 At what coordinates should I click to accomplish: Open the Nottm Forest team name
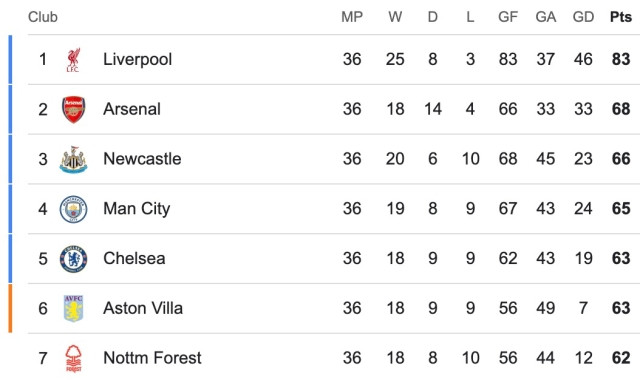152,358
